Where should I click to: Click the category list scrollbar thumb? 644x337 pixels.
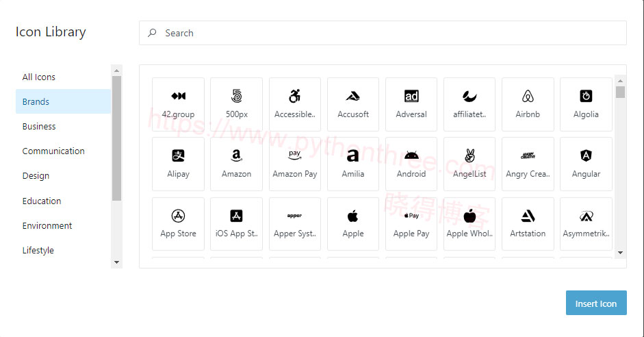pyautogui.click(x=116, y=138)
